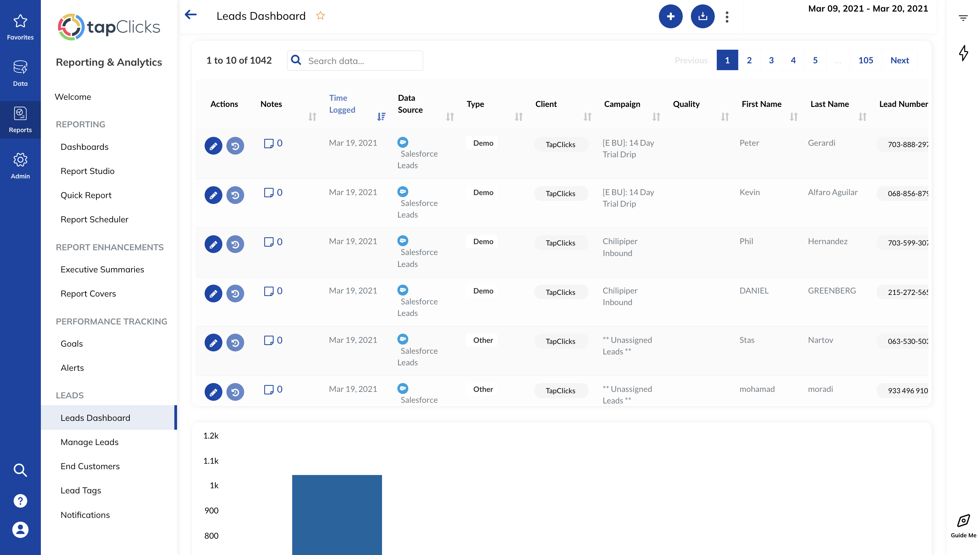Open the lightning bolt quick actions
This screenshot has height=555, width=980.
963,52
